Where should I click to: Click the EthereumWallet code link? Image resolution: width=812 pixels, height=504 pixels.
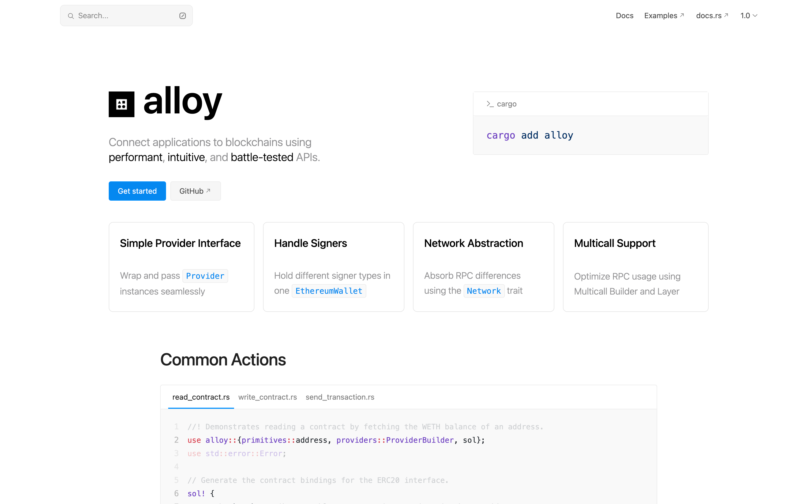[x=329, y=291]
